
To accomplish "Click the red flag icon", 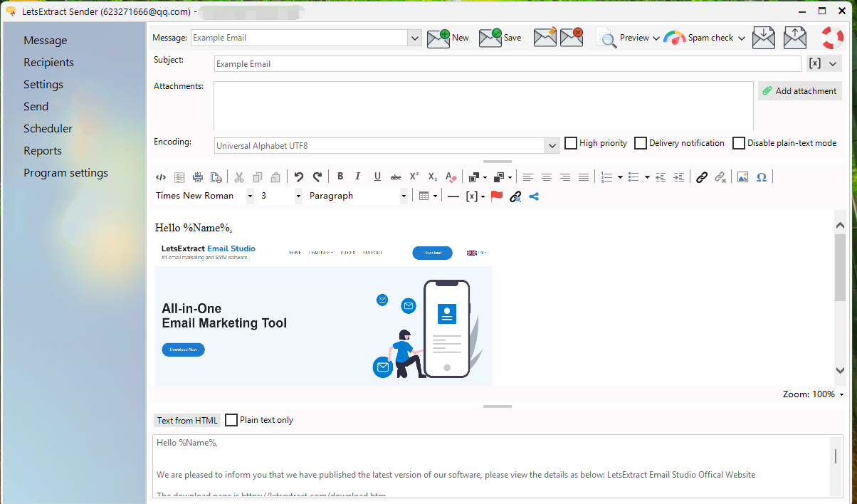I will (x=497, y=196).
